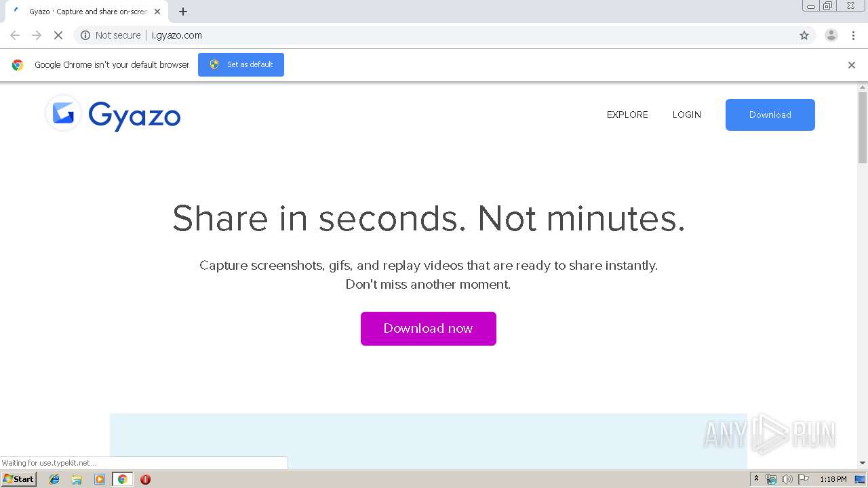The height and width of the screenshot is (488, 868).
Task: Click the Google Chrome isn't your default browser message
Action: click(112, 65)
